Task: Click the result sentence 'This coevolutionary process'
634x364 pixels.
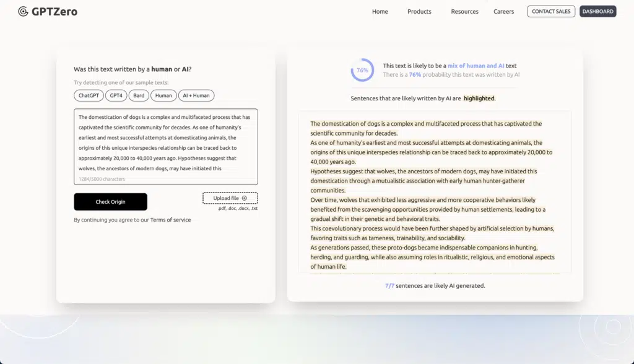Action: [x=432, y=233]
